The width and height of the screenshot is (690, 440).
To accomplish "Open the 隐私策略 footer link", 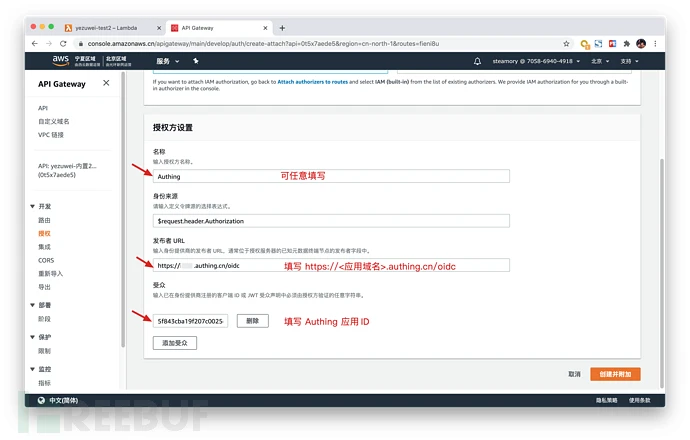I will point(606,400).
